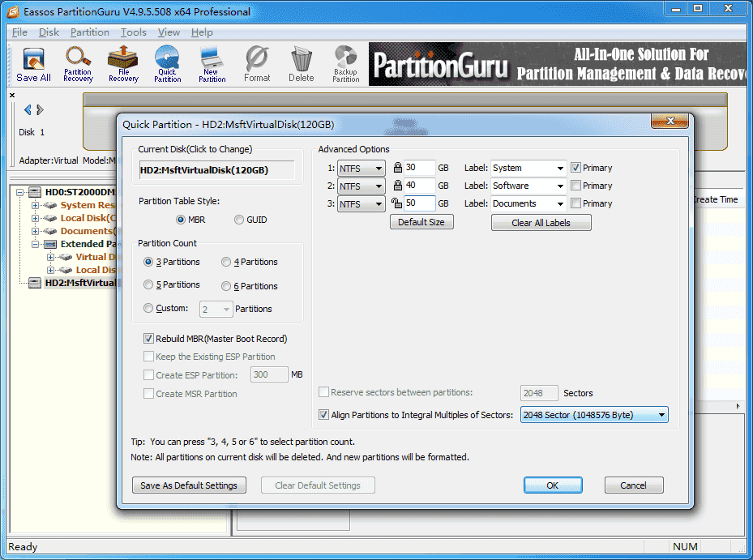The image size is (753, 560).
Task: Enable Primary for Documents partition
Action: tap(575, 203)
